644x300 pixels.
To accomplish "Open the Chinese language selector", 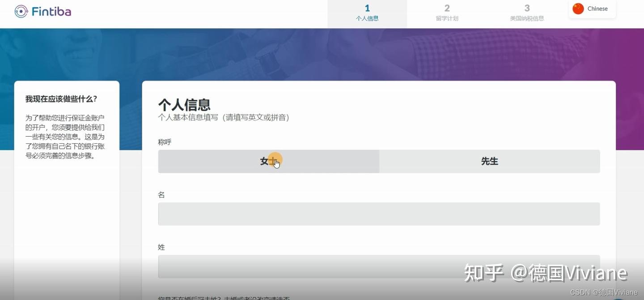I will pyautogui.click(x=592, y=8).
